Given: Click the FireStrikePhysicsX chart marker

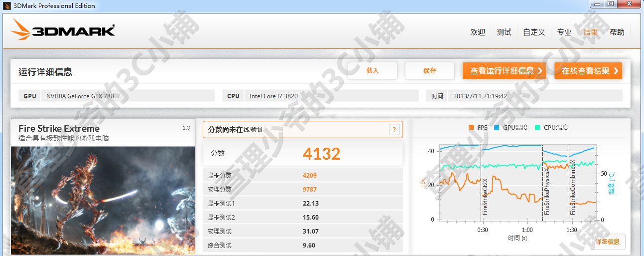Looking at the screenshot, I should pos(546,191).
